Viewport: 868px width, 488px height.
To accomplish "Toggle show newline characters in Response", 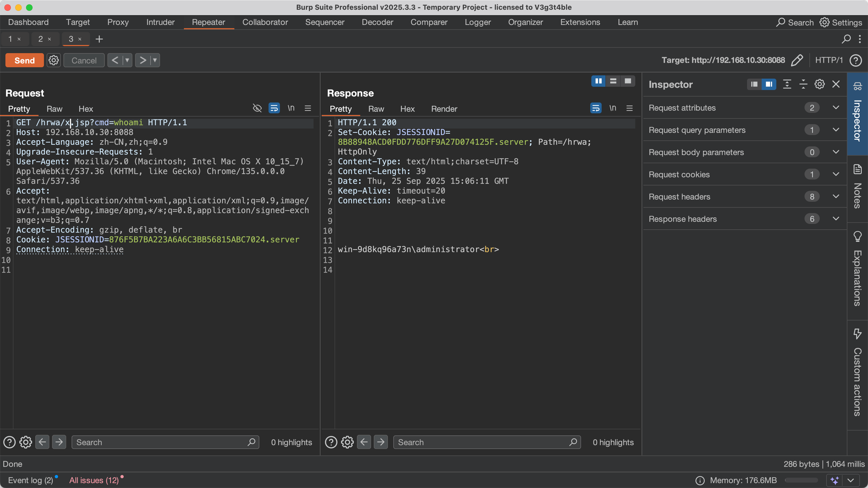I will point(612,108).
